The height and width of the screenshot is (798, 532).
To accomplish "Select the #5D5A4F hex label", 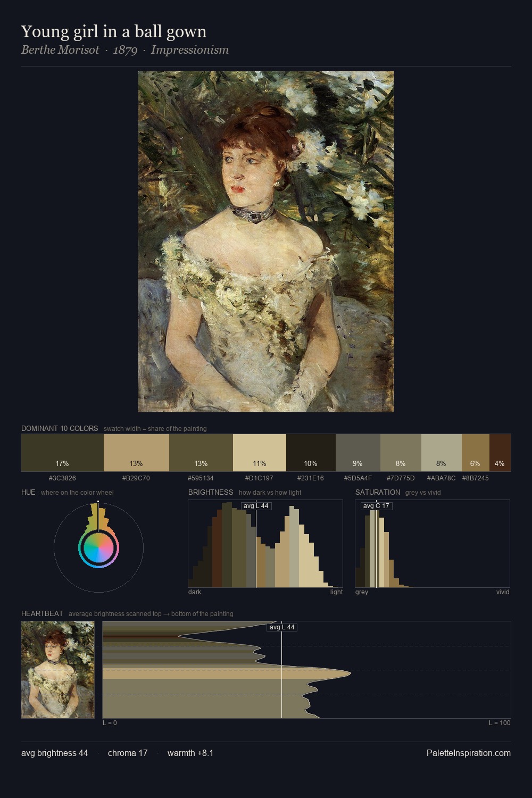I will pyautogui.click(x=358, y=478).
